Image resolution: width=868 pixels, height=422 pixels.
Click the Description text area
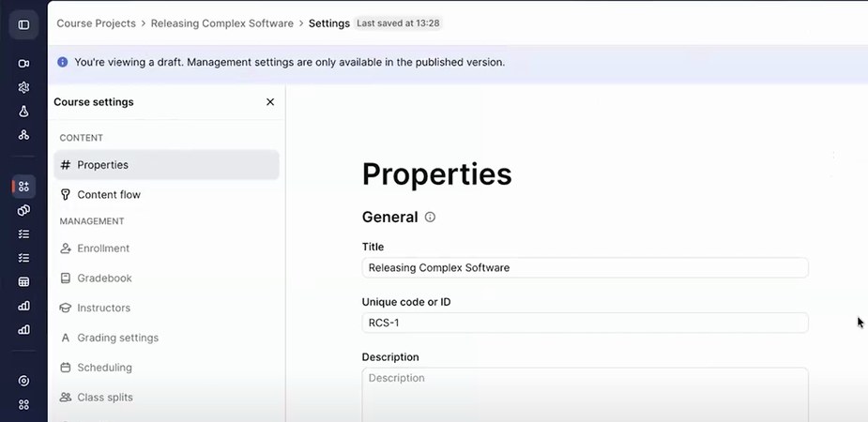point(586,395)
